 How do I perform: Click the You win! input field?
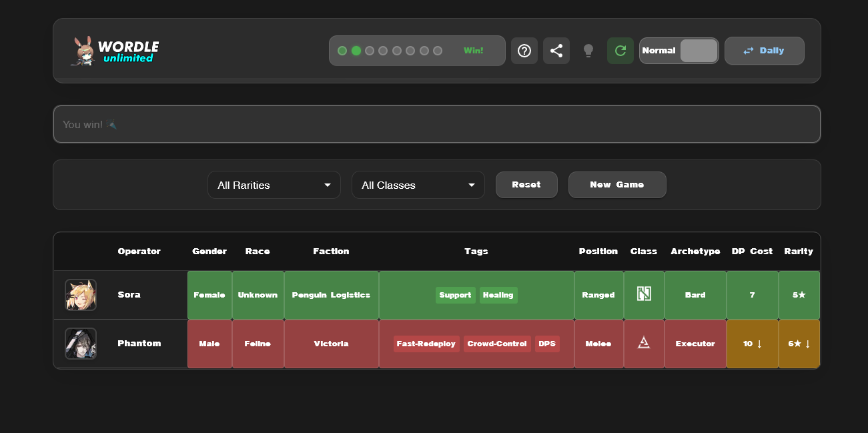[x=437, y=124]
